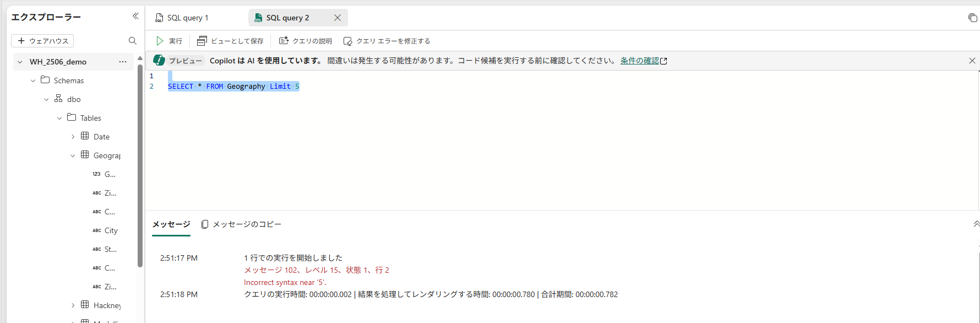
Task: Select the Hackney table icon
Action: pos(85,305)
